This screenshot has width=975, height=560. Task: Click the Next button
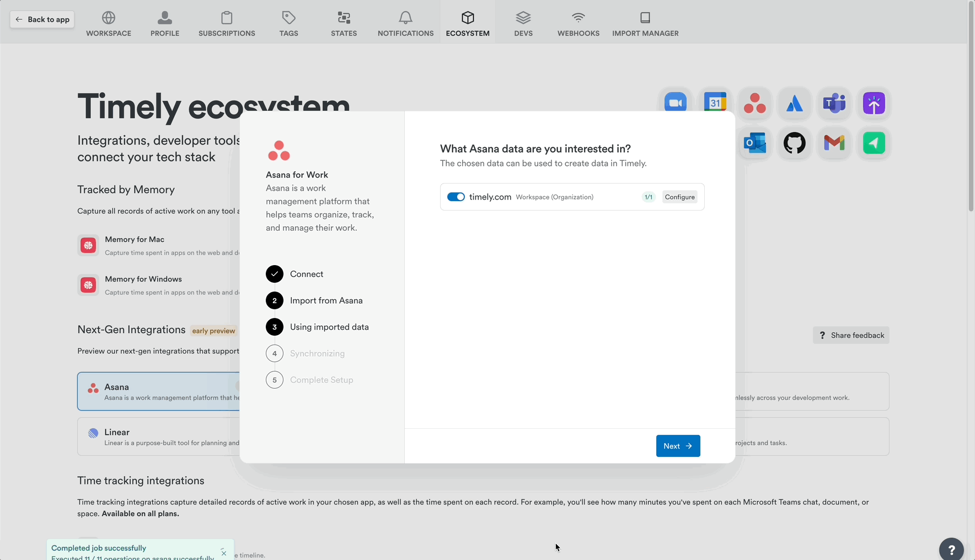(x=678, y=445)
